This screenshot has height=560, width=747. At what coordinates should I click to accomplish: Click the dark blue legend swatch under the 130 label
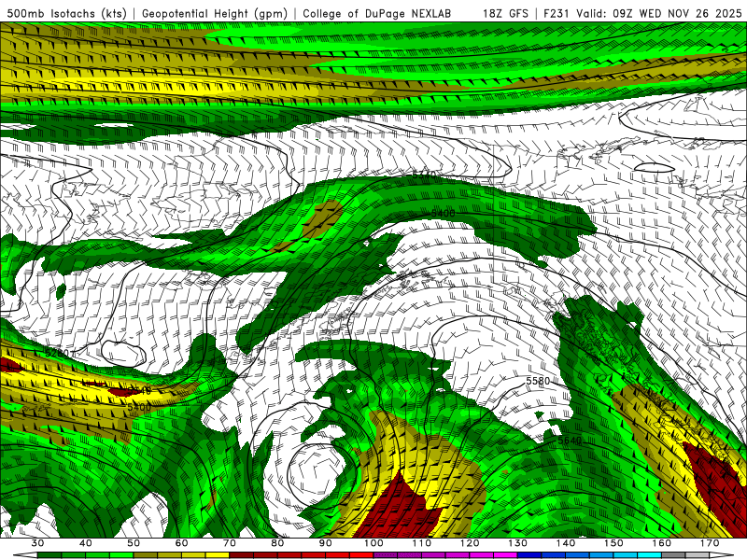coord(529,555)
